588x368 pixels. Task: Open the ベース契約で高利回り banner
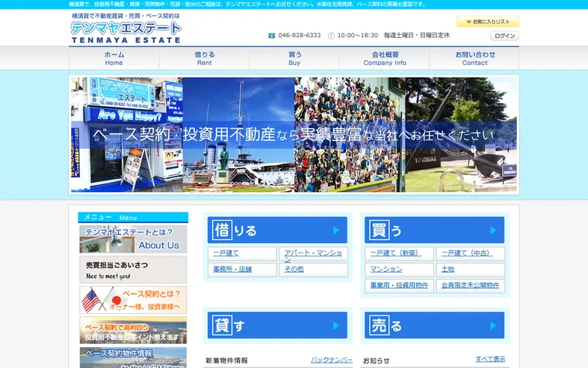[x=133, y=330]
